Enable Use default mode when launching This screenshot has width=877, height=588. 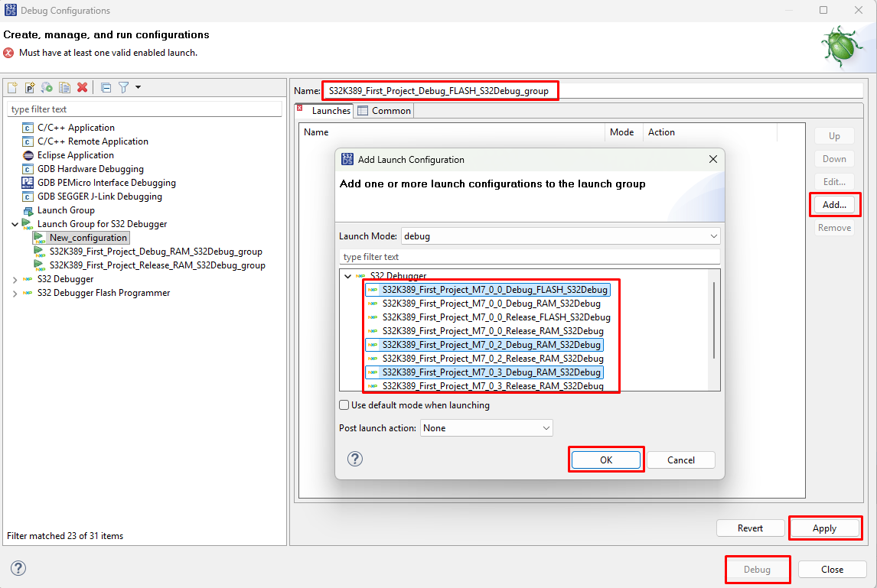[x=344, y=405]
